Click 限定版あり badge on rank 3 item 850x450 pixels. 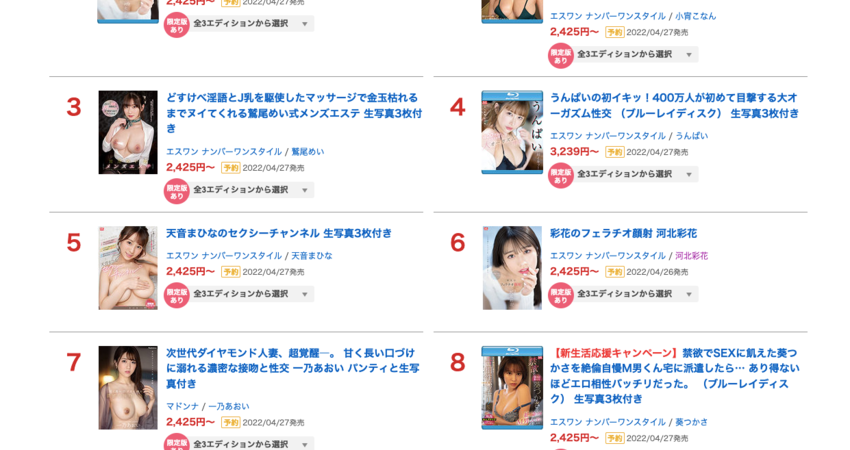coord(177,191)
